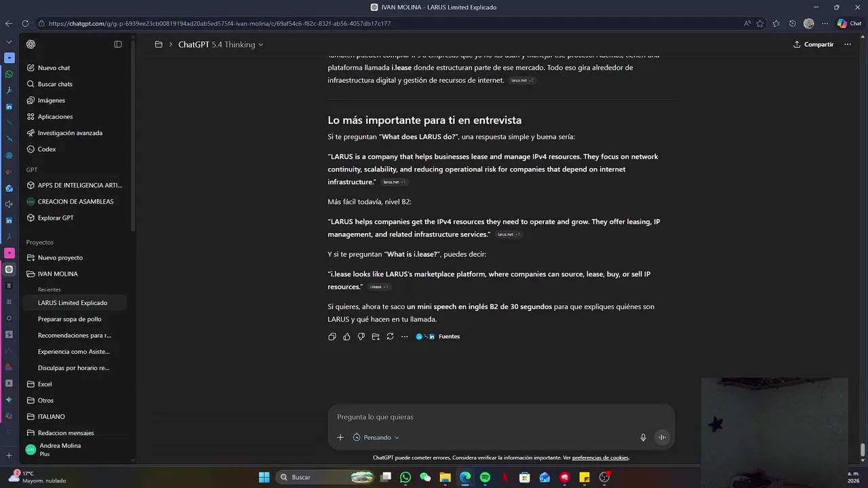The width and height of the screenshot is (868, 488).
Task: Collapse the ChatGPT sidebar with the panel icon
Action: [x=118, y=44]
